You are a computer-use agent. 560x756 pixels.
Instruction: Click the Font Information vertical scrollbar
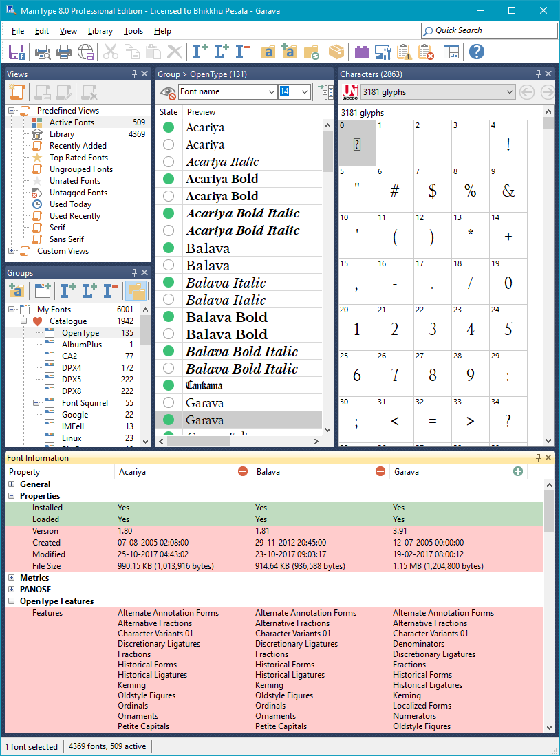549,511
